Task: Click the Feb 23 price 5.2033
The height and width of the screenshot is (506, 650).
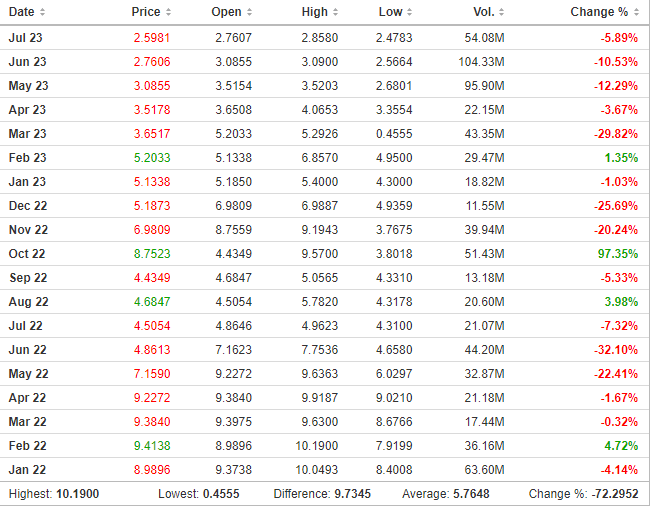Action: pos(151,158)
